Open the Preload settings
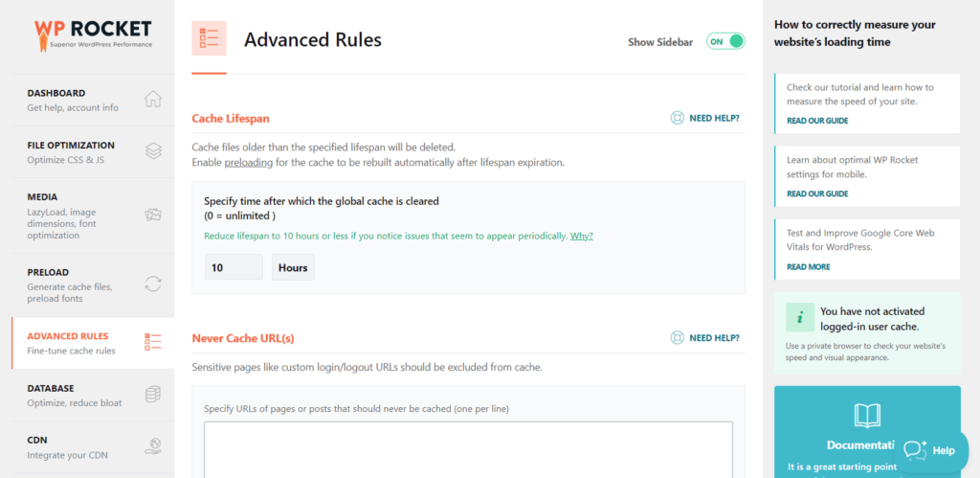 pyautogui.click(x=93, y=285)
